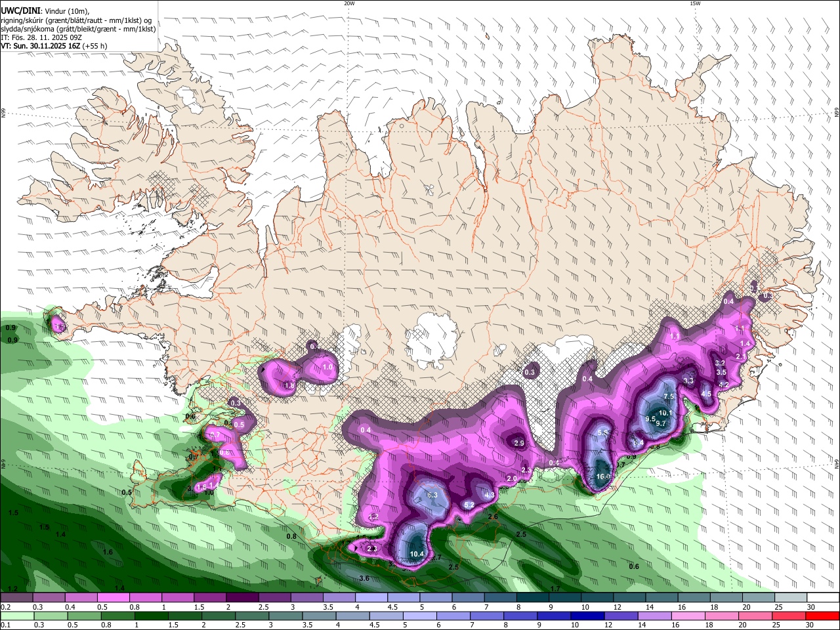Click the 1.2 value in the bottom-left corner
The image size is (840, 630).
click(12, 589)
